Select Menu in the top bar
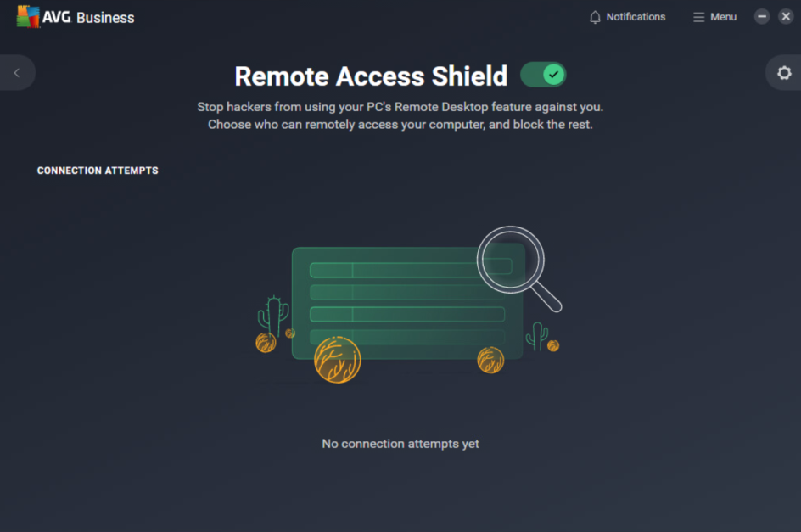This screenshot has width=801, height=532. (x=723, y=16)
